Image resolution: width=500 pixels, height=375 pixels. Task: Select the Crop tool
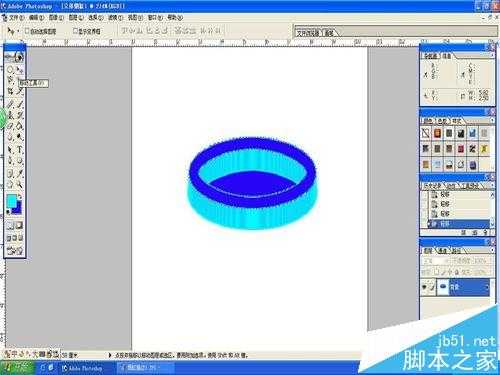tap(10, 91)
